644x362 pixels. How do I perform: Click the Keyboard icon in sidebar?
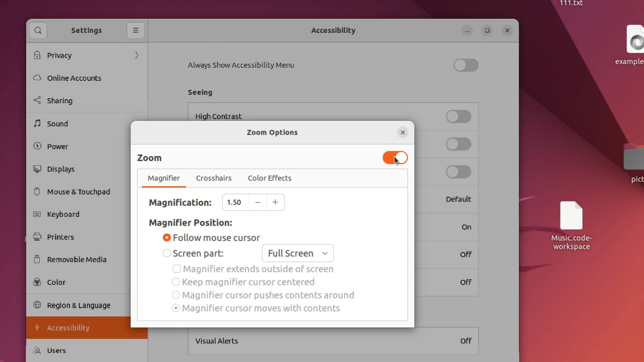tap(37, 214)
